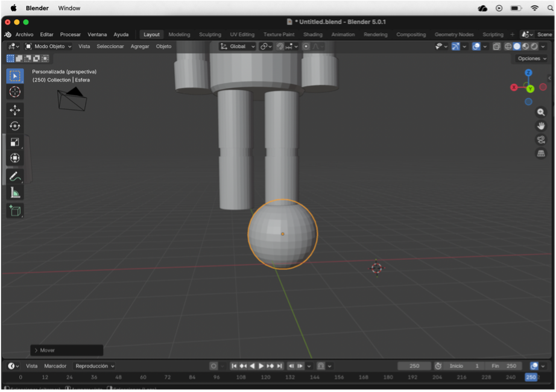Open the Modo Objeto mode dropdown
The image size is (556, 392).
pyautogui.click(x=48, y=46)
